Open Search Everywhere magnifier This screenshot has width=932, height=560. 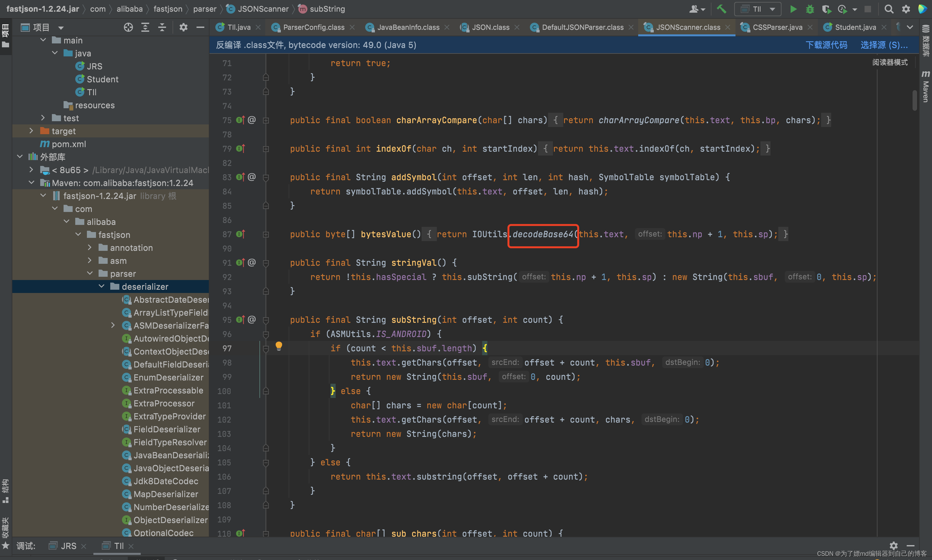(x=889, y=9)
